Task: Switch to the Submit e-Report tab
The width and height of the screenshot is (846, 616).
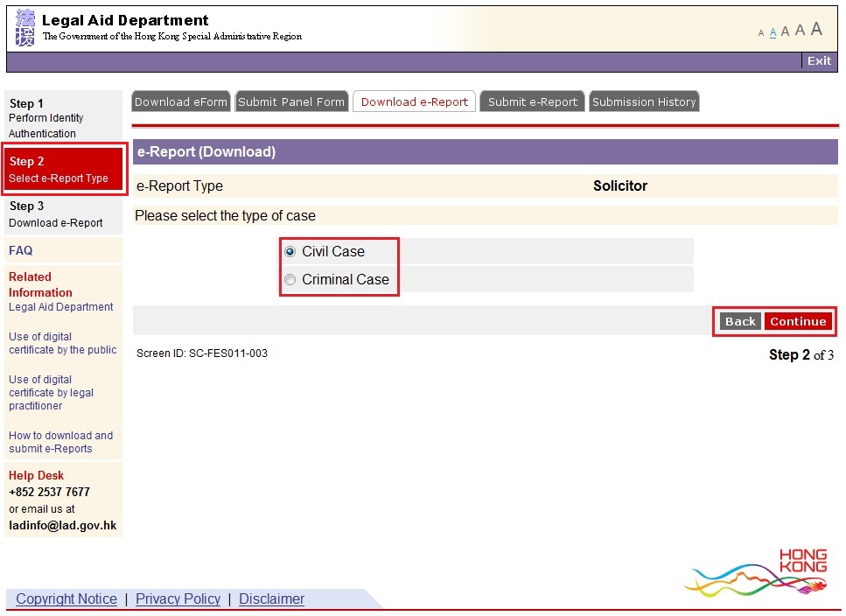Action: [x=532, y=101]
